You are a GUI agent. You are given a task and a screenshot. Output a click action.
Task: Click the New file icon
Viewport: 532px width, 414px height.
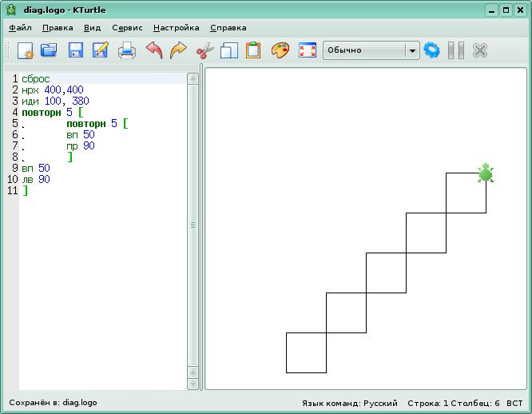[25, 50]
